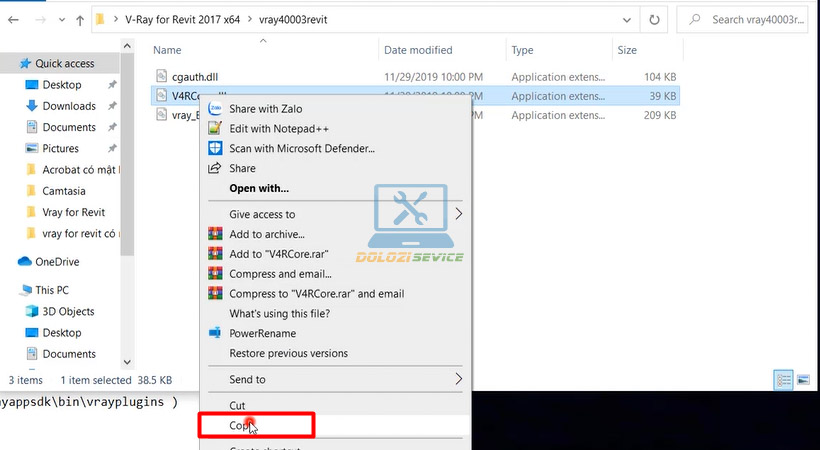This screenshot has width=820, height=450.
Task: Expand the Give access to submenu
Action: pos(459,214)
